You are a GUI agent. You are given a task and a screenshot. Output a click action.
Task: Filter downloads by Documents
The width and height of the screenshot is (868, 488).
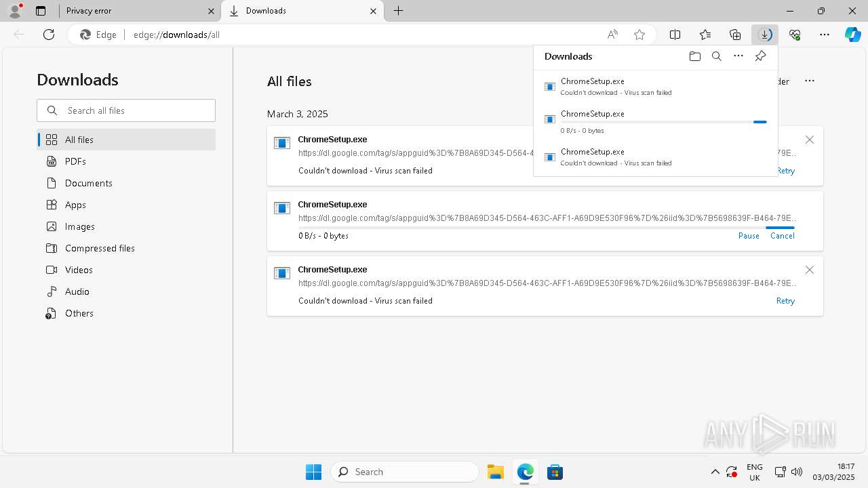point(126,183)
